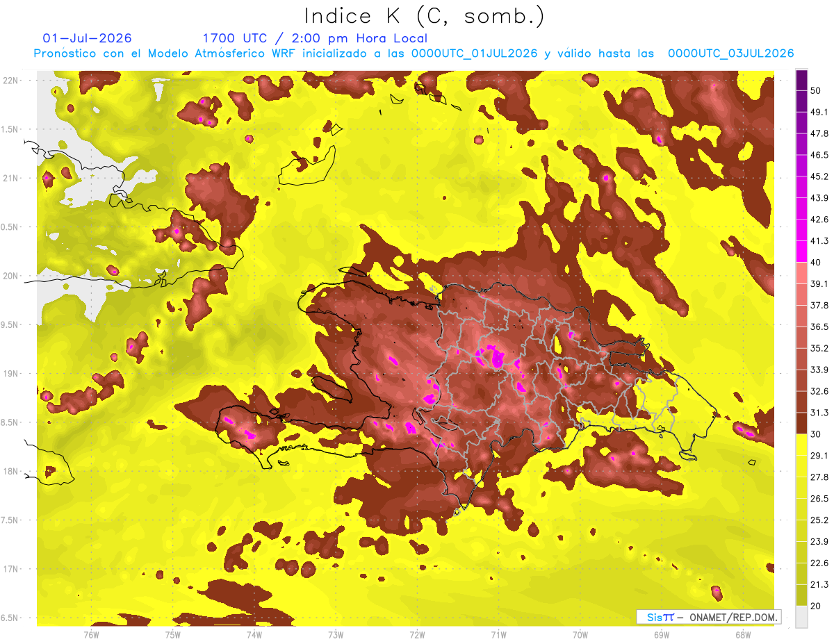Pick the dark brown legend swatch between 30 and 31.3
This screenshot has width=834, height=644.
coord(801,424)
